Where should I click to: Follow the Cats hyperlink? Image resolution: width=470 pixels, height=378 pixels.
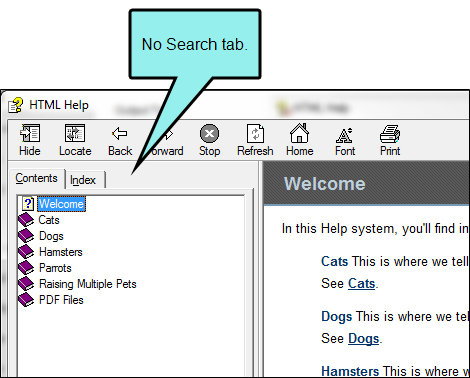click(x=361, y=284)
